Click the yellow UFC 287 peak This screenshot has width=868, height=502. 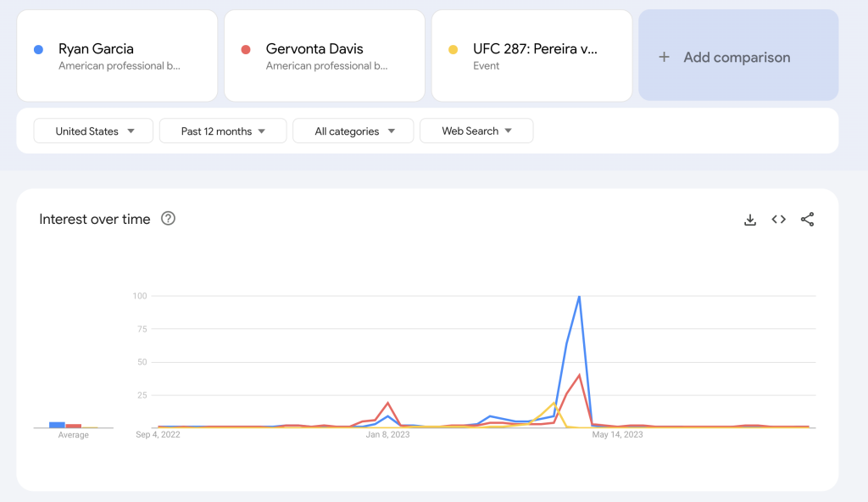pos(554,403)
